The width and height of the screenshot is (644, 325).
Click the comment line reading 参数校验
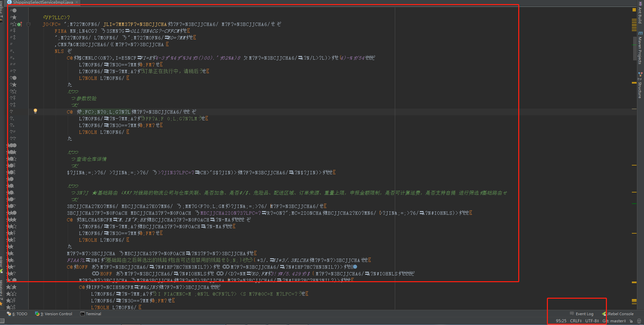click(86, 98)
